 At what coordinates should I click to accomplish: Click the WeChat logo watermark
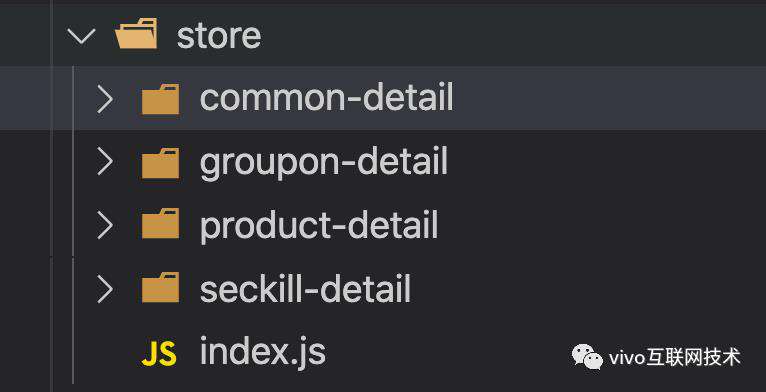pos(587,356)
